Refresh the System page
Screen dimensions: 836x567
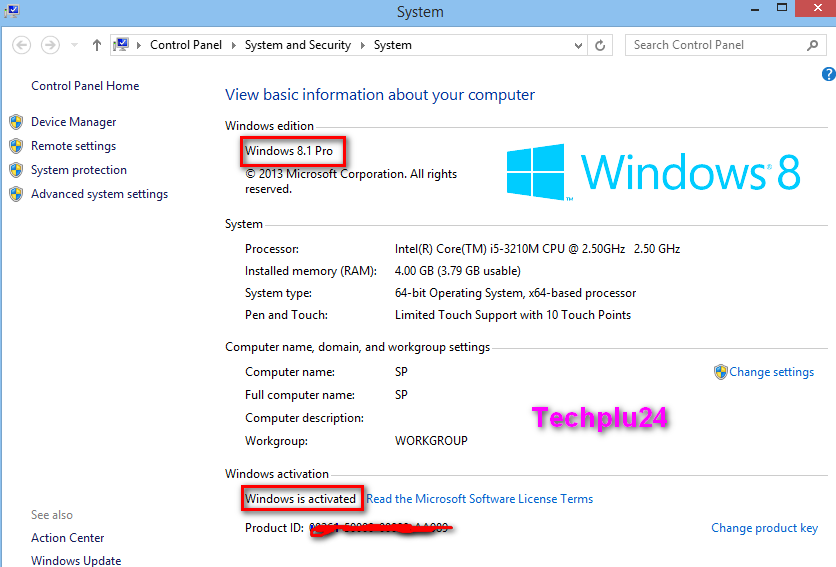600,45
